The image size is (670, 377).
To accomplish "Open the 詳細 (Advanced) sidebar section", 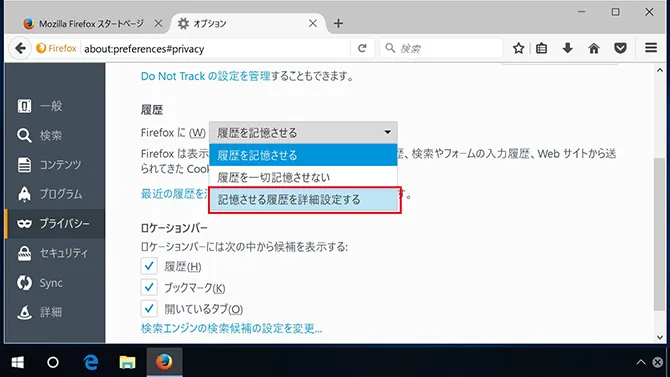I will [55, 312].
